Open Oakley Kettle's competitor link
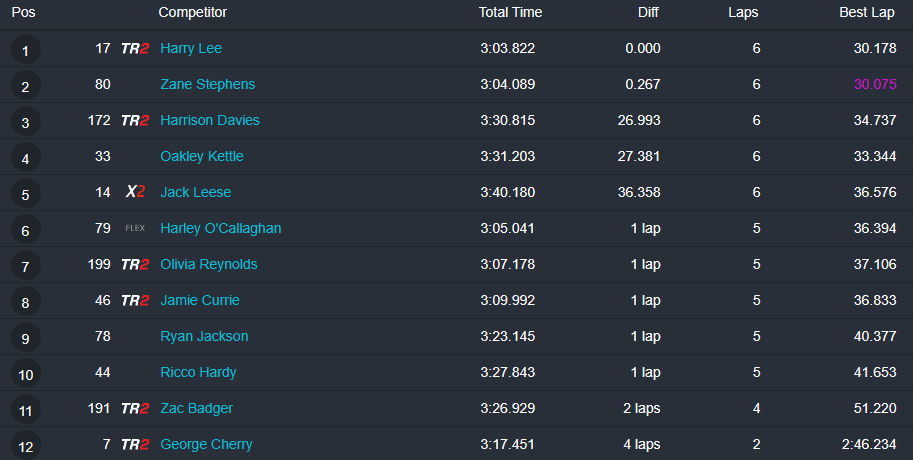This screenshot has width=913, height=460. [202, 157]
